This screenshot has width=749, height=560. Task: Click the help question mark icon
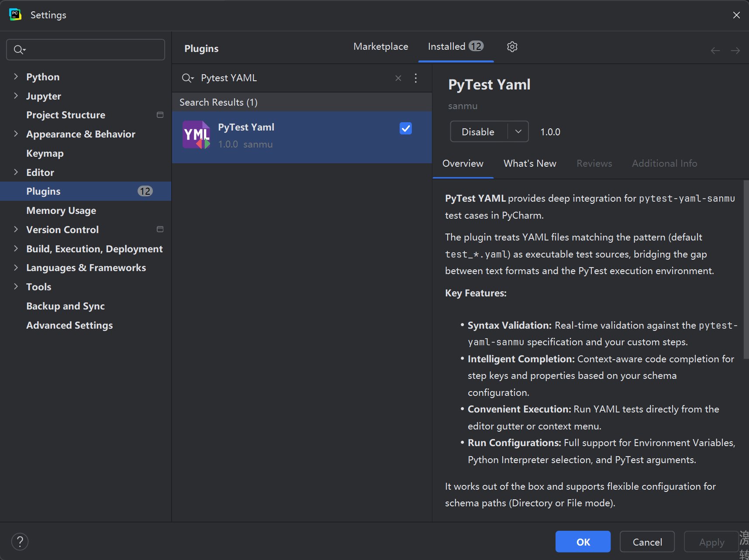(x=20, y=542)
